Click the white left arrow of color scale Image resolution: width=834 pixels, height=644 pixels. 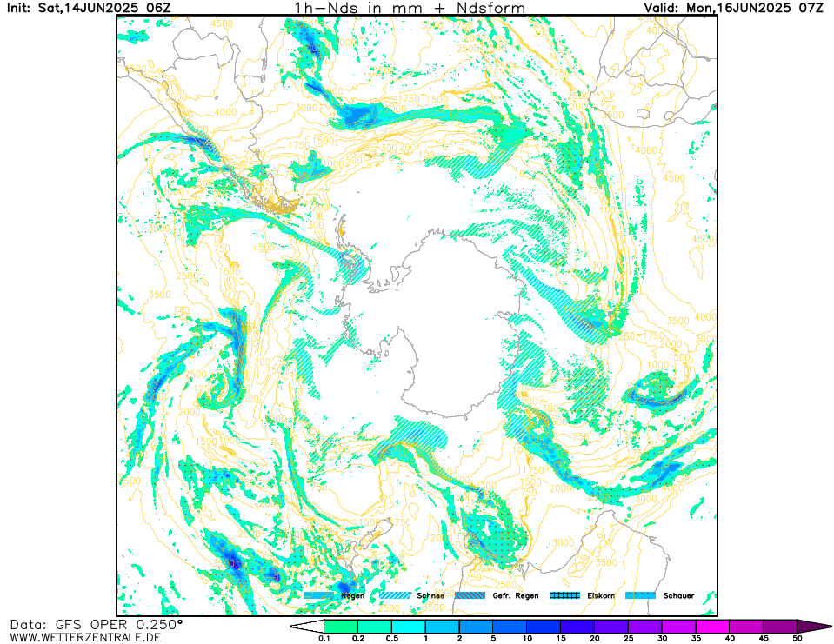tap(308, 627)
